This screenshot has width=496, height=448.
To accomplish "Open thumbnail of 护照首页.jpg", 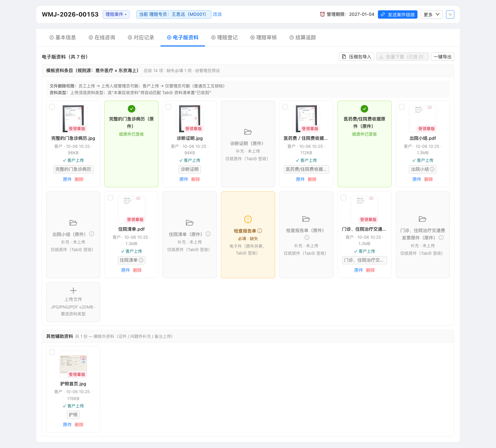I will pyautogui.click(x=73, y=364).
